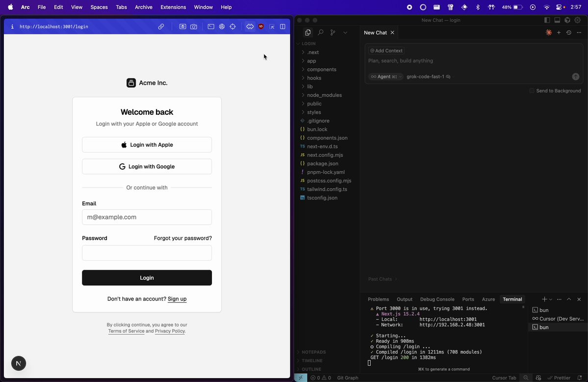Click the Acme Inc. logo

pos(131,83)
